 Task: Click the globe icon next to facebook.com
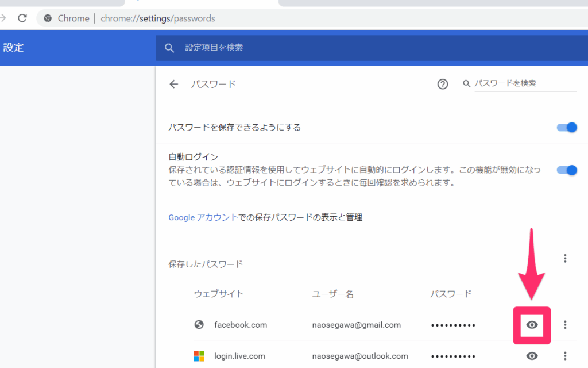click(x=199, y=325)
